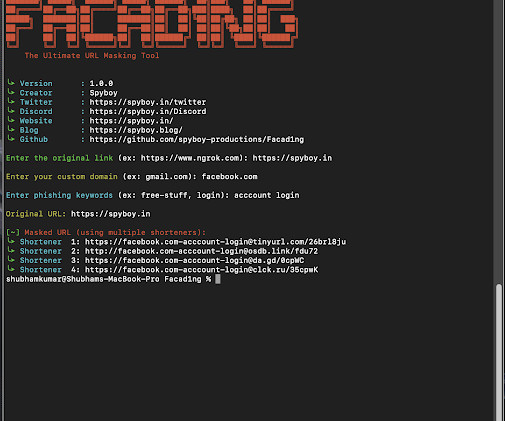Click the arrow icon beside Shortener 1
Screen dimensions: 505x421
click(x=11, y=241)
